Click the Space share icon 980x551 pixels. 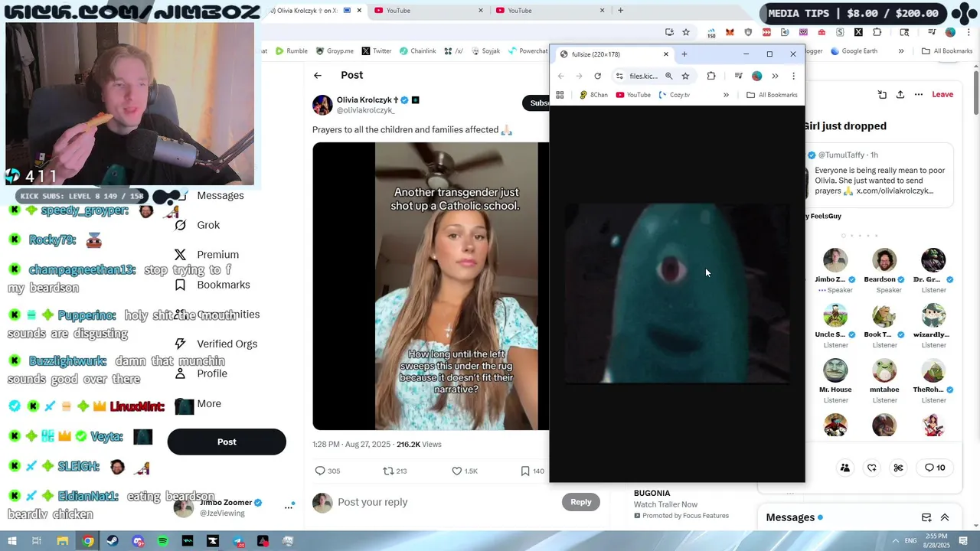900,94
